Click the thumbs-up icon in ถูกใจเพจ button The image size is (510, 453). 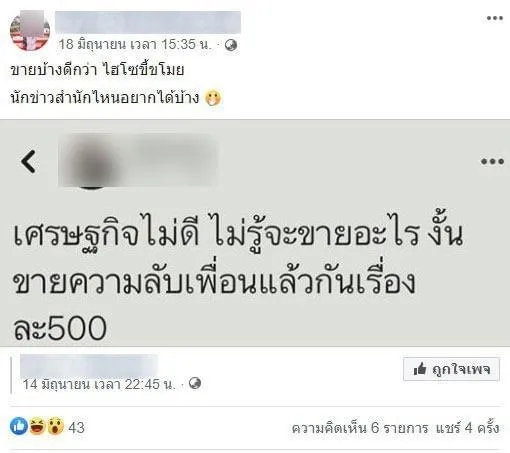420,369
